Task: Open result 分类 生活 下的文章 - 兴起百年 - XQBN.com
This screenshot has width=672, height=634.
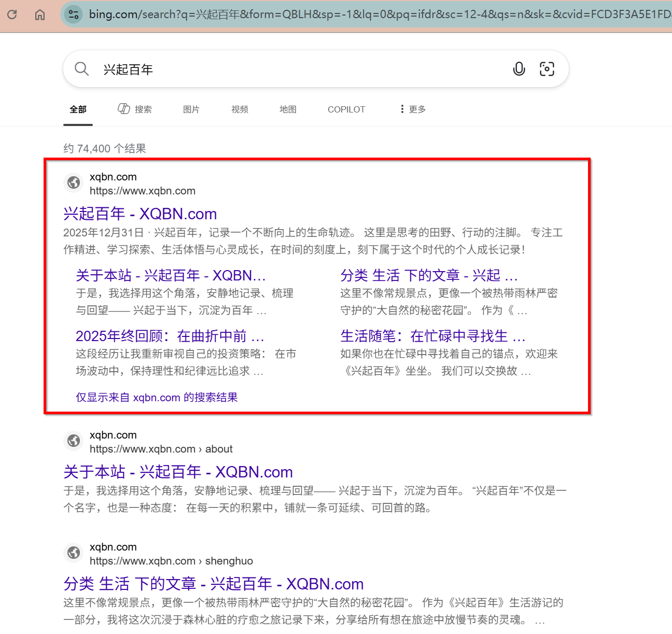Action: click(214, 584)
